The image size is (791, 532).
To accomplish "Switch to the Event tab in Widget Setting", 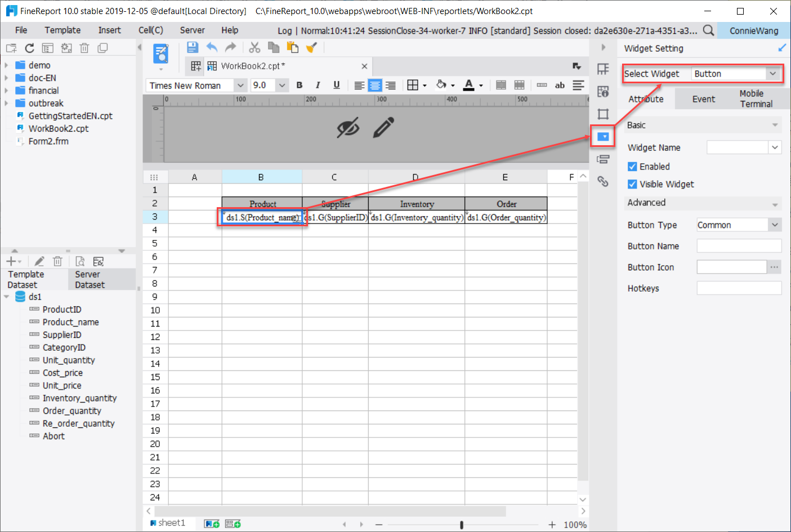I will coord(703,99).
